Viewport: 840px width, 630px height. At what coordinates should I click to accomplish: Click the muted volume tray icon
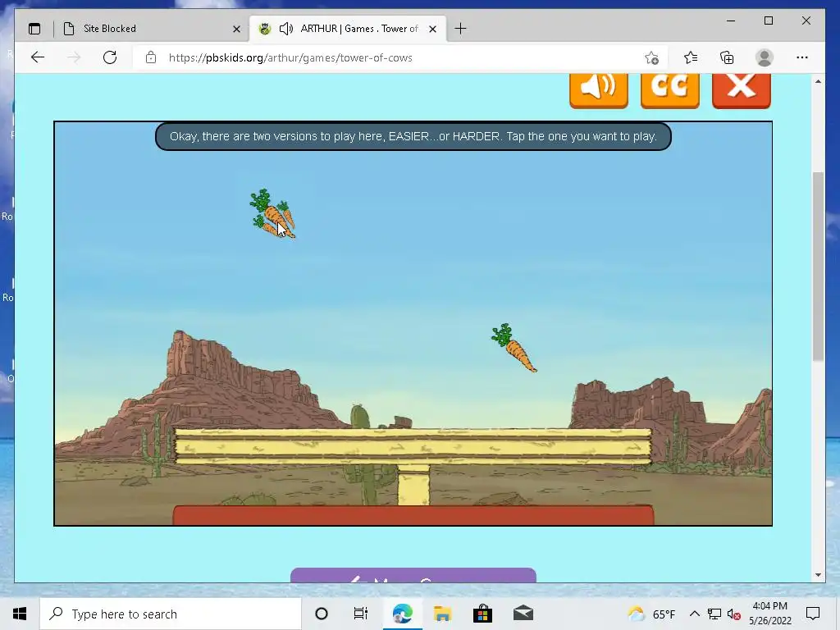[x=734, y=614]
